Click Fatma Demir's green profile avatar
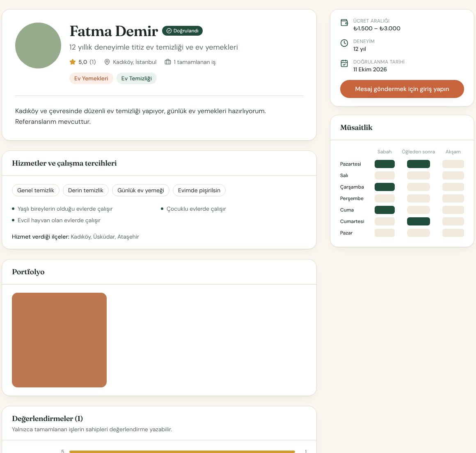476x453 pixels. (x=38, y=46)
